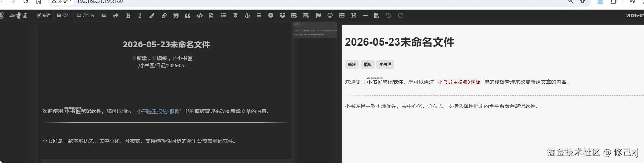Image resolution: width=644 pixels, height=163 pixels.
Task: Click bold 小书匠笔记软件 in editor
Action: click(83, 111)
